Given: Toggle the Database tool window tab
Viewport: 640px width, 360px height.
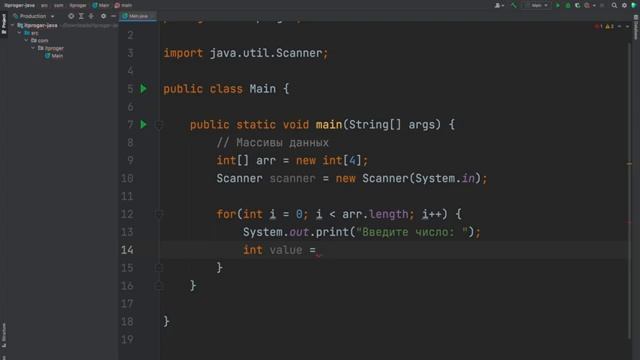Looking at the screenshot, I should [636, 27].
